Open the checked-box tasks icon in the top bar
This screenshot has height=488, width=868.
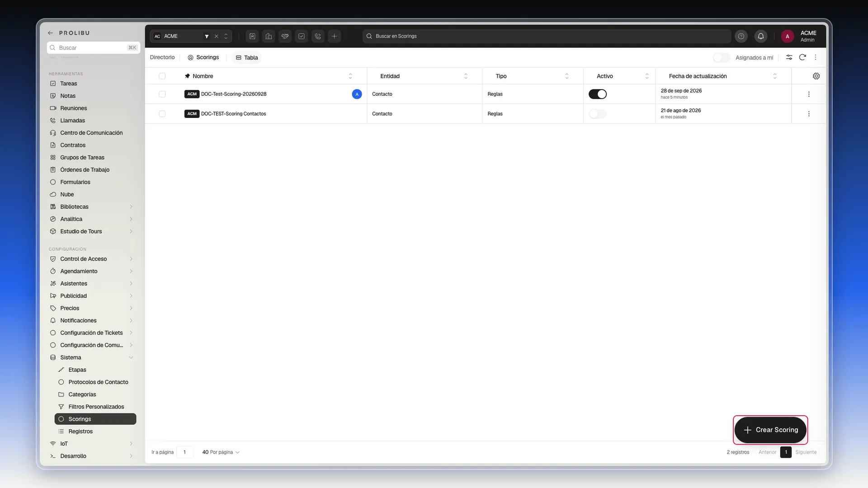click(302, 36)
